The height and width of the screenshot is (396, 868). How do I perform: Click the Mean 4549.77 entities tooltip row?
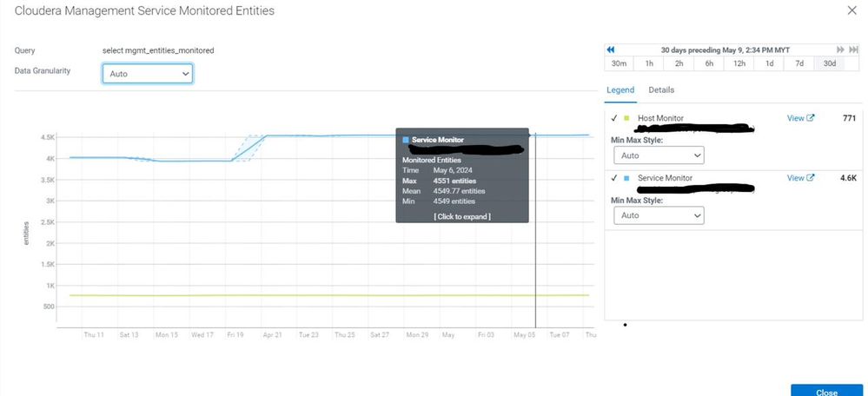click(x=443, y=191)
